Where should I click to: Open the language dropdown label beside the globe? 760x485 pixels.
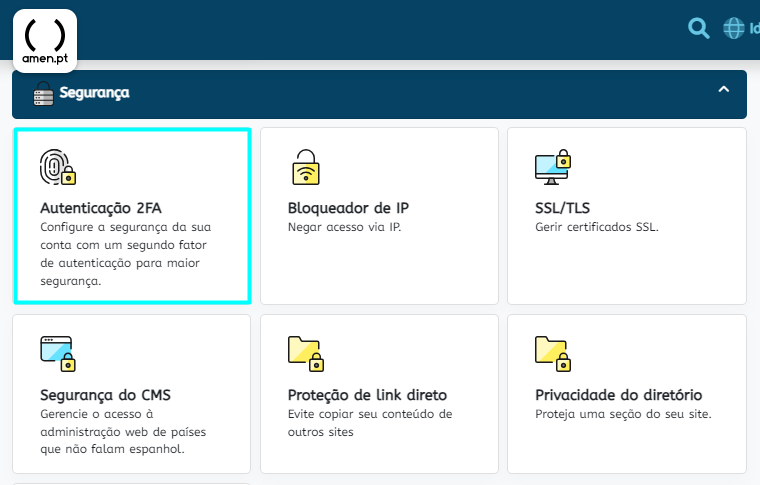pyautogui.click(x=753, y=28)
